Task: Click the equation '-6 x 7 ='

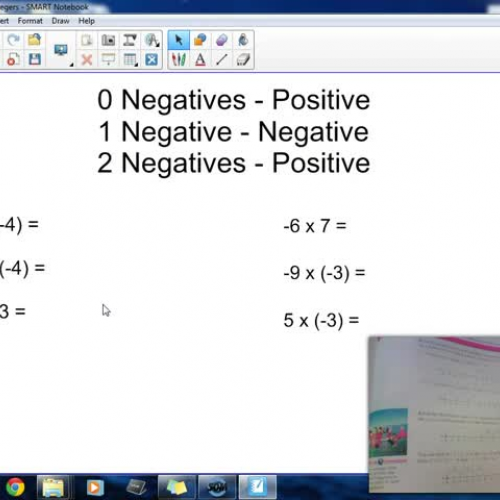Action: tap(315, 226)
